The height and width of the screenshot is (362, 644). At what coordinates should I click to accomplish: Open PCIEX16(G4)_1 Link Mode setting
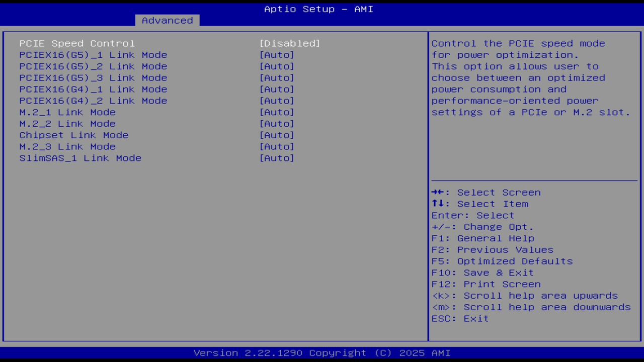coord(93,89)
